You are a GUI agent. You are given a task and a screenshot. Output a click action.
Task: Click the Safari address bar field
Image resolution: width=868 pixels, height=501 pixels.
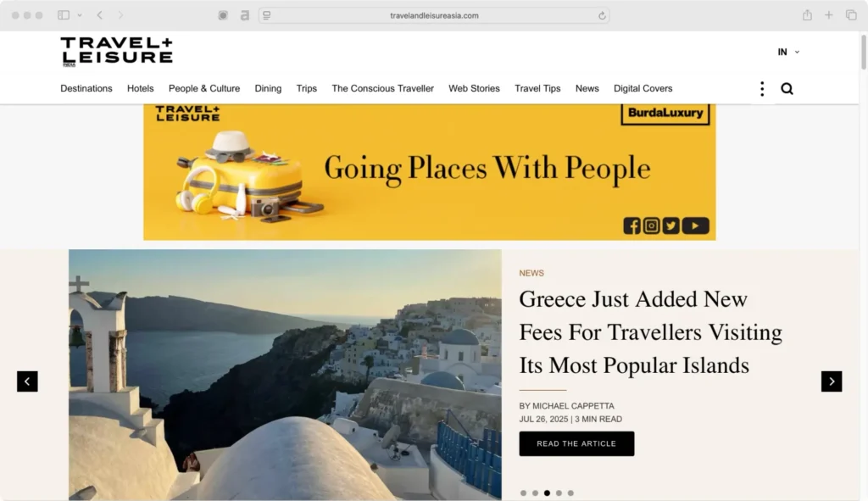[434, 15]
